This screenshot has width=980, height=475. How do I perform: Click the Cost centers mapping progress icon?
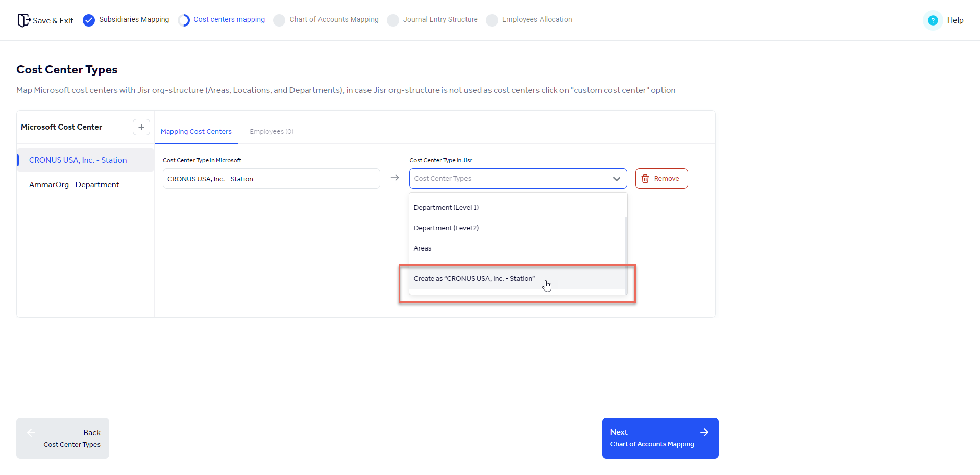click(x=184, y=20)
